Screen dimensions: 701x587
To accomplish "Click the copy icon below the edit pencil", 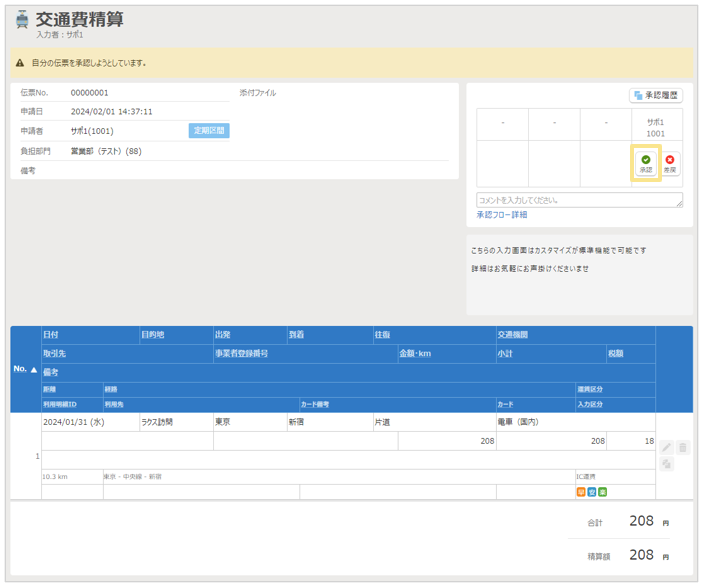I will pyautogui.click(x=666, y=464).
